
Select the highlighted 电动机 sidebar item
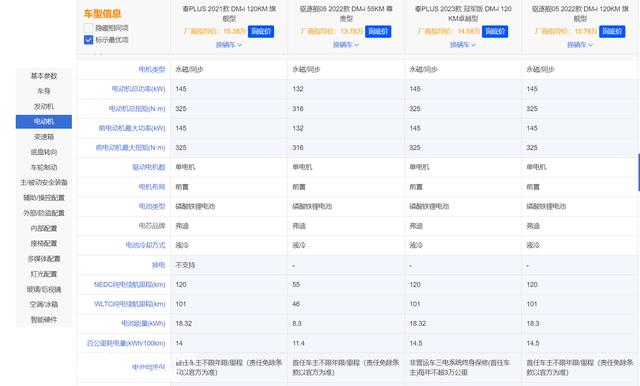click(44, 122)
